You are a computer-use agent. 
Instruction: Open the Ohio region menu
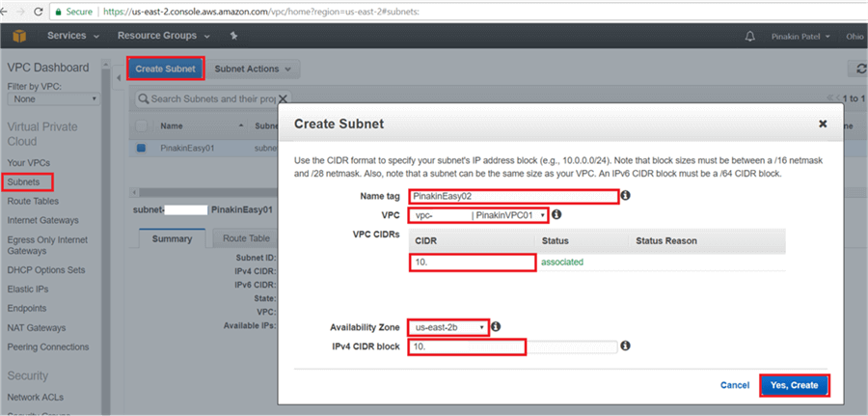coord(855,37)
